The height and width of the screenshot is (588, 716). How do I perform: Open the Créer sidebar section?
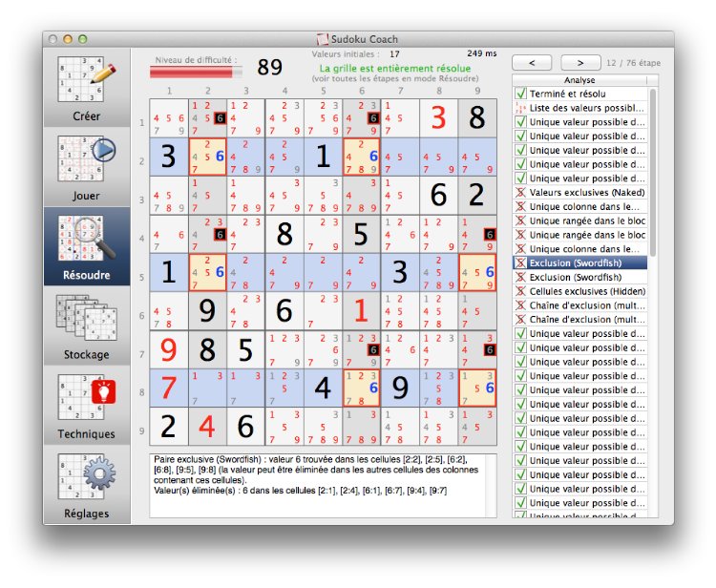[x=86, y=89]
